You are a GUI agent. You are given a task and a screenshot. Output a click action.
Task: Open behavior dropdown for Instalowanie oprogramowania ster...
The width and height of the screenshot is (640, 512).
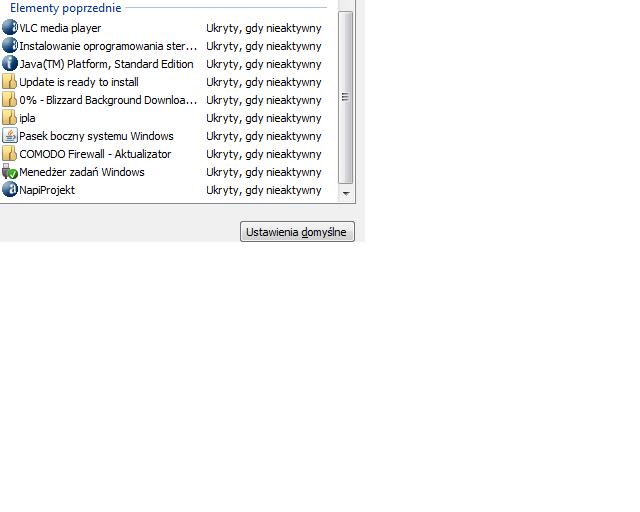(264, 46)
